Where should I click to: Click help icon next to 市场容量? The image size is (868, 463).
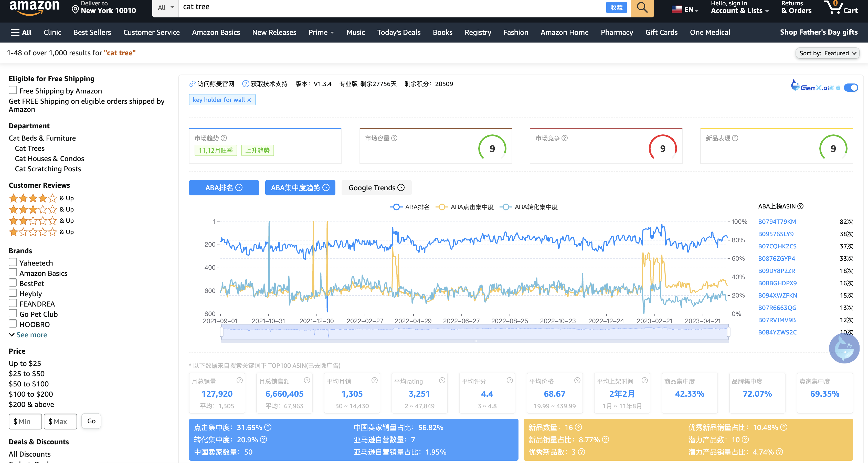click(x=394, y=138)
